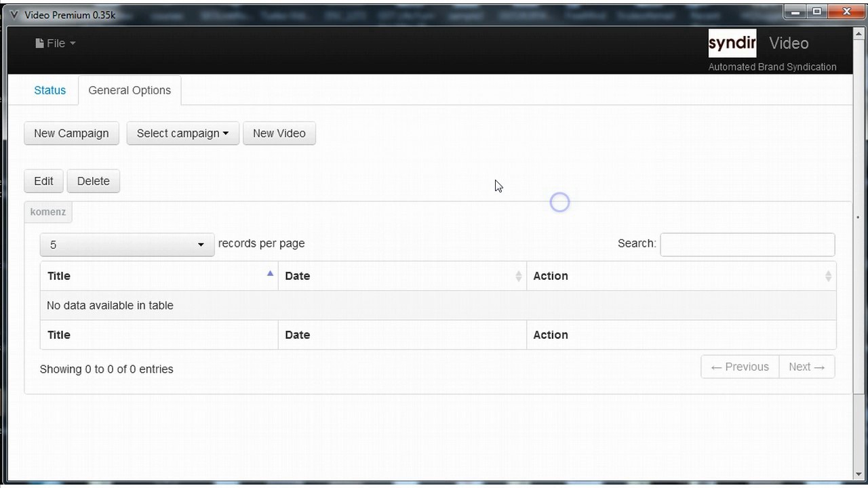Click the Edit button
This screenshot has height=488, width=868.
43,181
